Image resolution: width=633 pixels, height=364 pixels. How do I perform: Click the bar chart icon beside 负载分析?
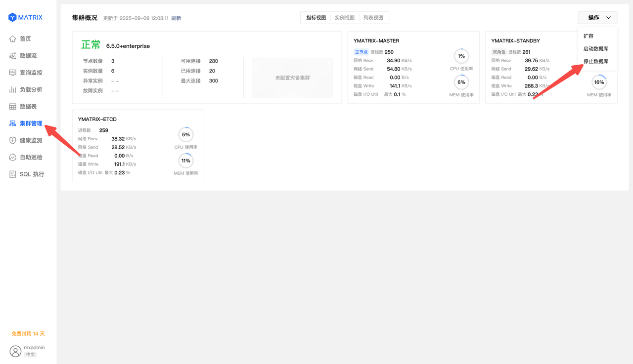tap(13, 89)
